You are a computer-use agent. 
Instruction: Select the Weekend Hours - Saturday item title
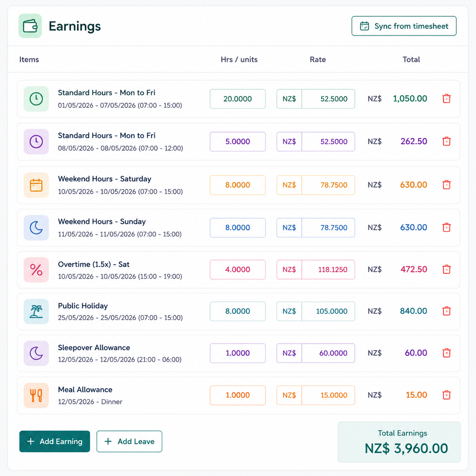[x=104, y=179]
